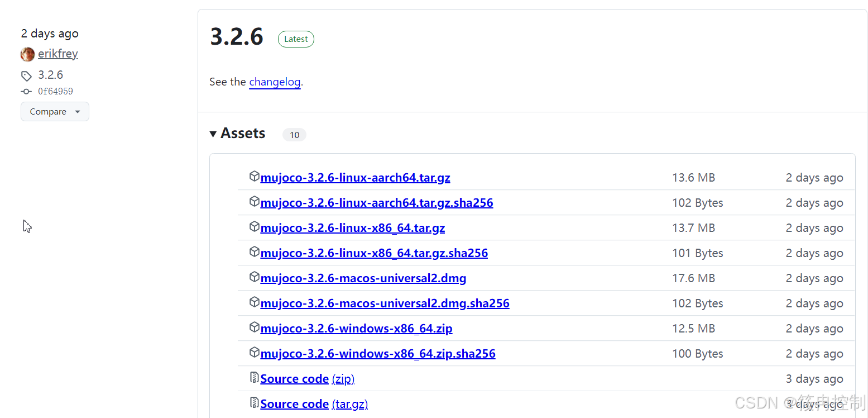Click package icon beside linux-aarch64.tar.gz.sha256
The width and height of the screenshot is (868, 418).
pos(254,202)
